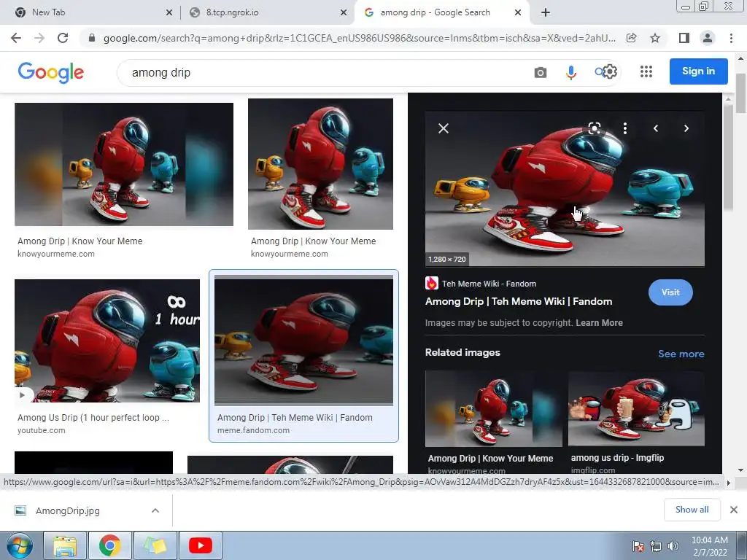Image resolution: width=747 pixels, height=560 pixels.
Task: Open the Action Center flag icon
Action: [638, 546]
